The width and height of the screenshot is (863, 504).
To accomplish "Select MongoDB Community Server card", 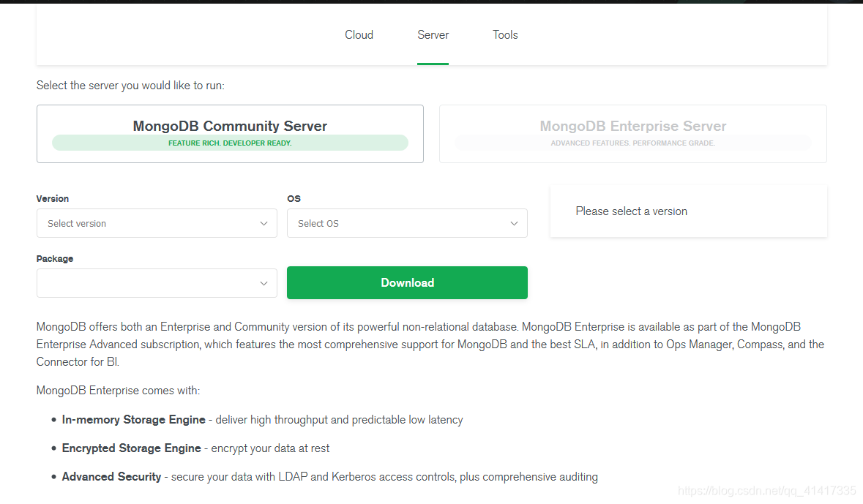I will pyautogui.click(x=230, y=134).
